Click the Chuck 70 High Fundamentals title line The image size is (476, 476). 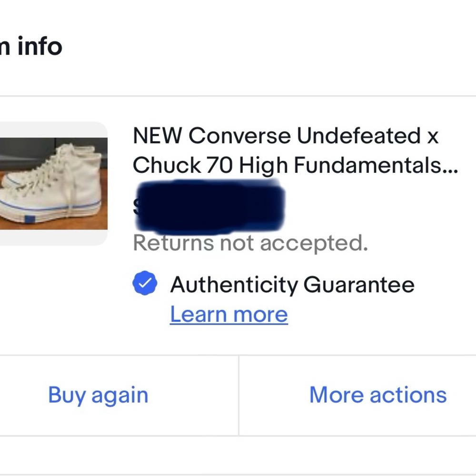click(x=295, y=165)
